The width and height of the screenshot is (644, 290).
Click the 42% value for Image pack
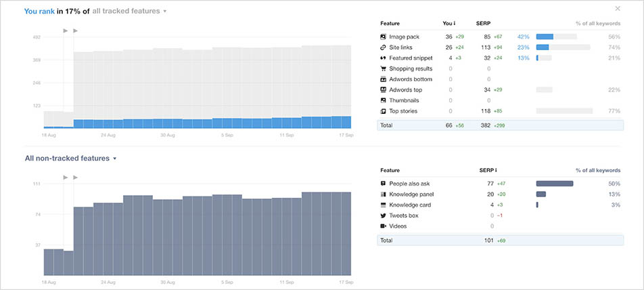coord(524,37)
